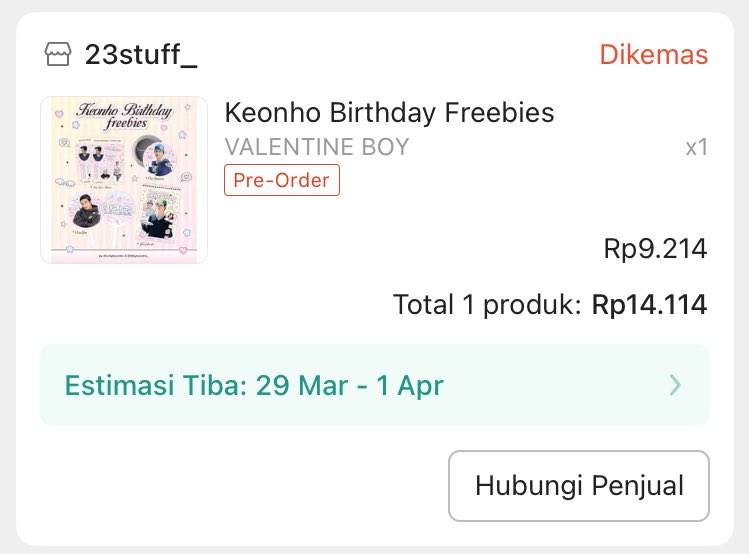Visit the 23stuff_ shop page
Image resolution: width=749 pixels, height=554 pixels.
pos(141,54)
